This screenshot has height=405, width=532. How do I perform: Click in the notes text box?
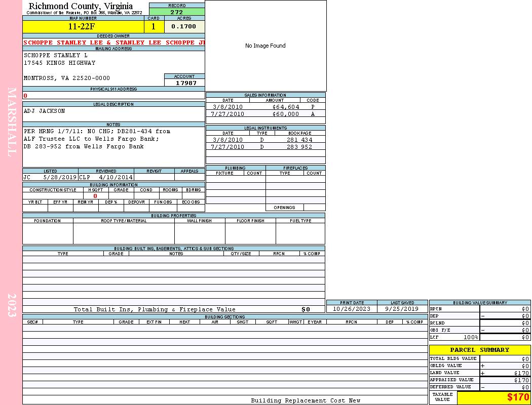point(113,146)
